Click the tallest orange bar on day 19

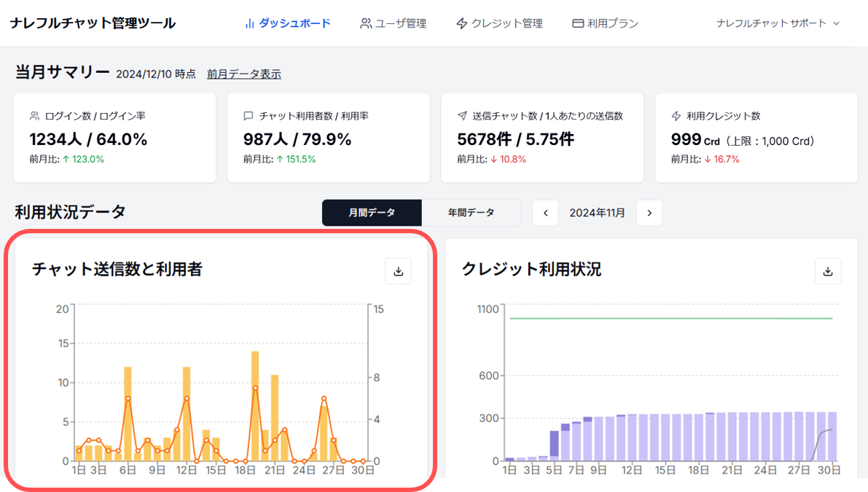click(x=255, y=405)
